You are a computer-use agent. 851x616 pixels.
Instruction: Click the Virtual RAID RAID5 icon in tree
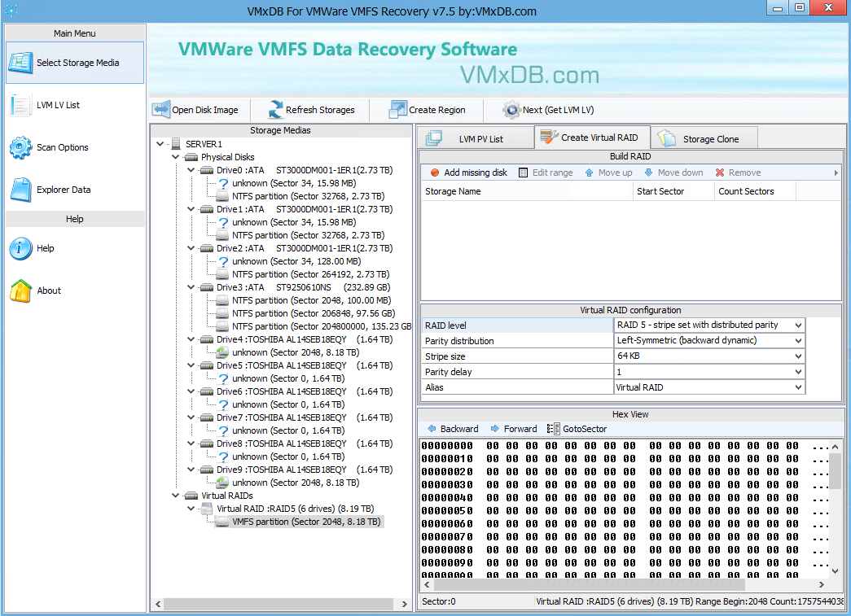[x=207, y=509]
